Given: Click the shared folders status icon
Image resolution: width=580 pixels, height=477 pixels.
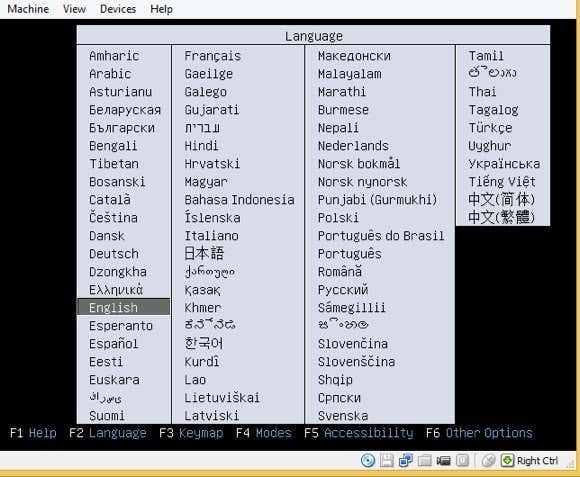Looking at the screenshot, I should (x=425, y=460).
